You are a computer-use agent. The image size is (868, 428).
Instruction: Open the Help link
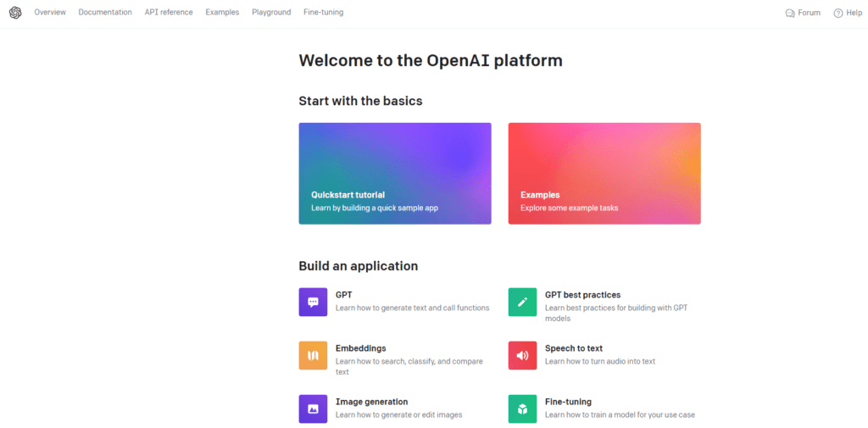(848, 13)
